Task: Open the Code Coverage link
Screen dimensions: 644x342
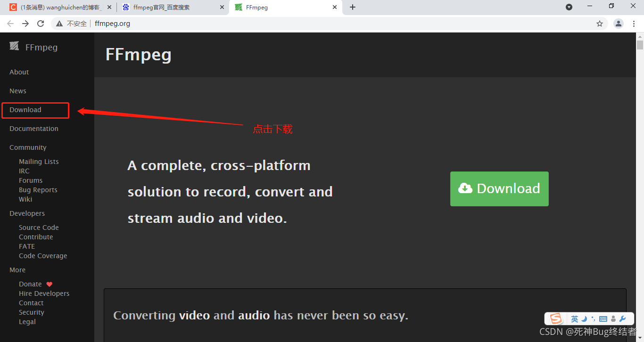Action: [43, 256]
